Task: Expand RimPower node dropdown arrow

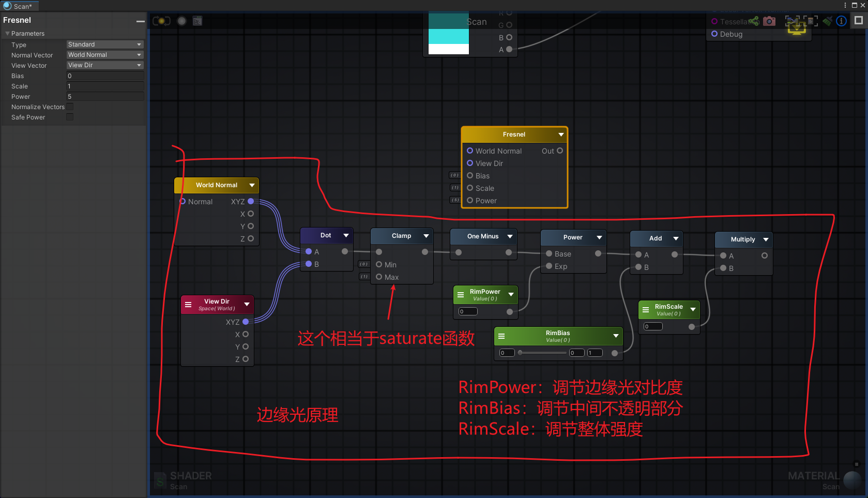Action: (511, 295)
